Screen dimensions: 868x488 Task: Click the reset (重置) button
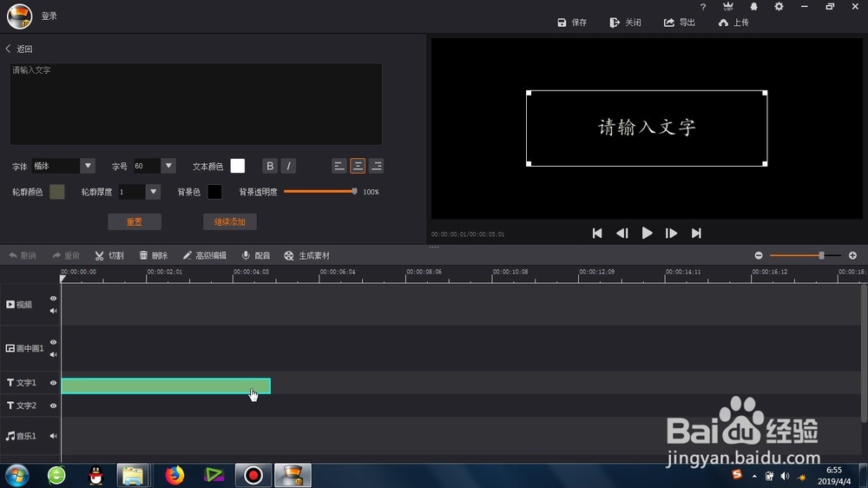click(x=135, y=221)
